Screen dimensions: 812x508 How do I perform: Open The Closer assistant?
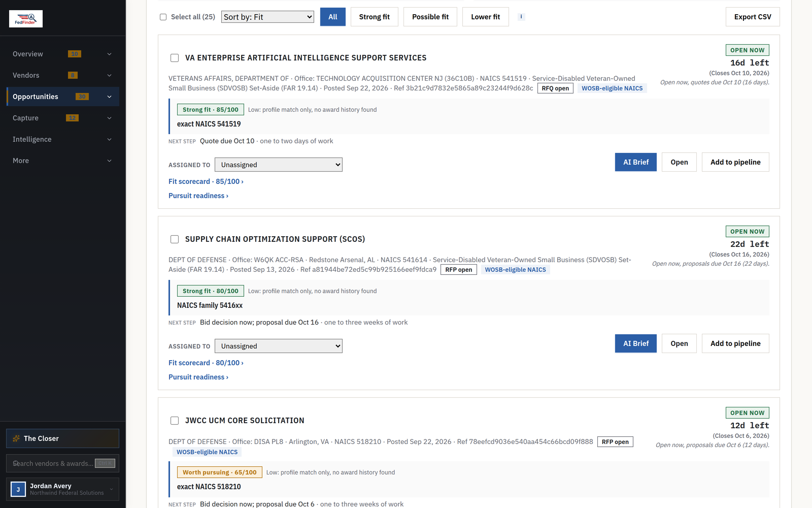[62, 438]
